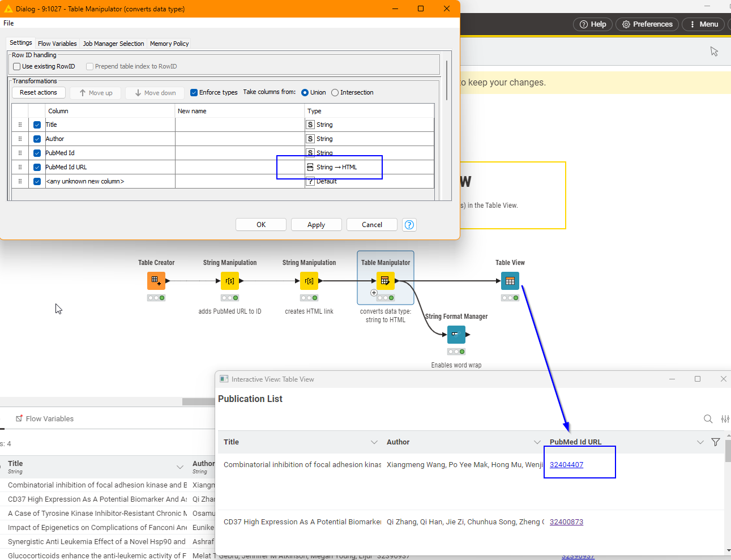The height and width of the screenshot is (560, 731).
Task: Select the Intersection radio button
Action: (335, 93)
